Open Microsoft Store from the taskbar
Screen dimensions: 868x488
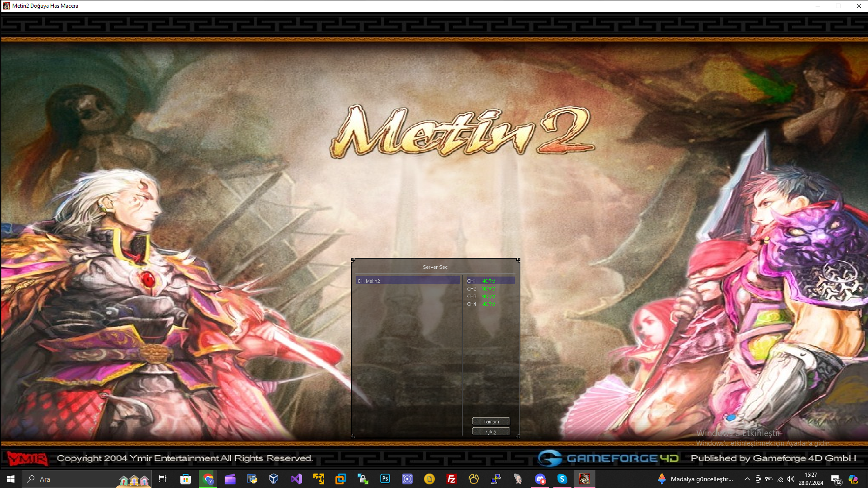click(x=185, y=479)
